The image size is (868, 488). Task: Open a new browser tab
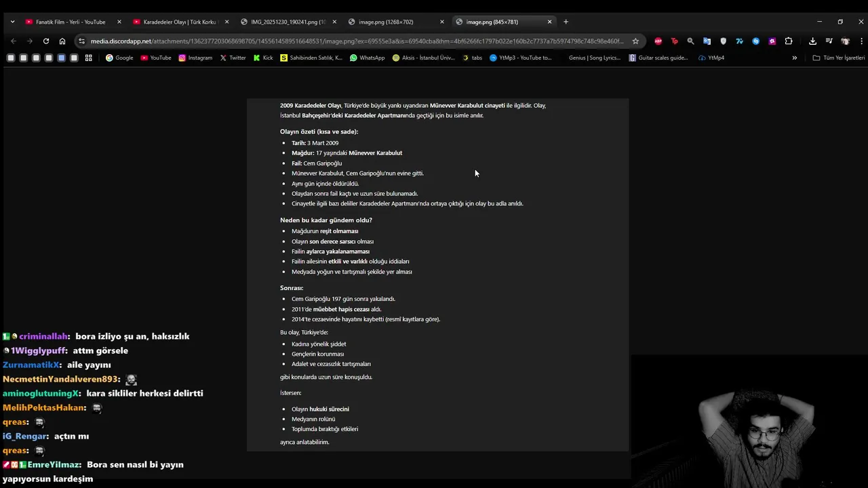566,22
